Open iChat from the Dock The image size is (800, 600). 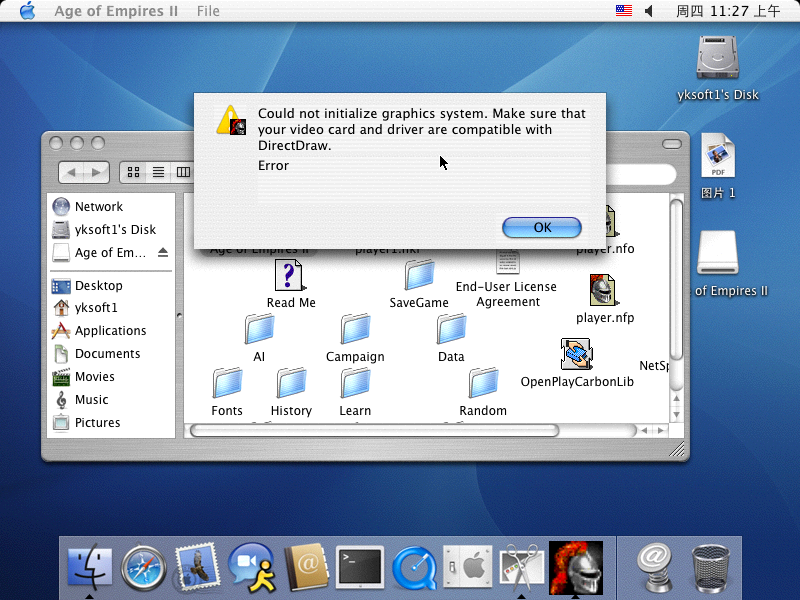pos(252,566)
